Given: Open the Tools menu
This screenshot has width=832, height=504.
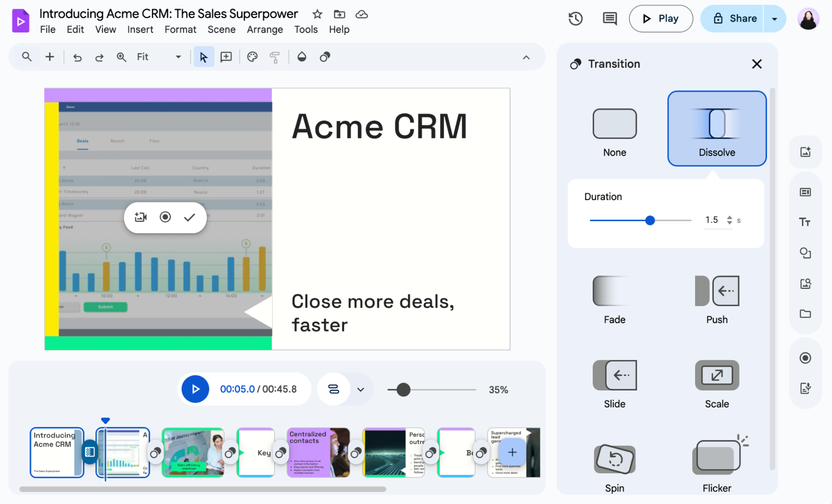Looking at the screenshot, I should point(306,30).
